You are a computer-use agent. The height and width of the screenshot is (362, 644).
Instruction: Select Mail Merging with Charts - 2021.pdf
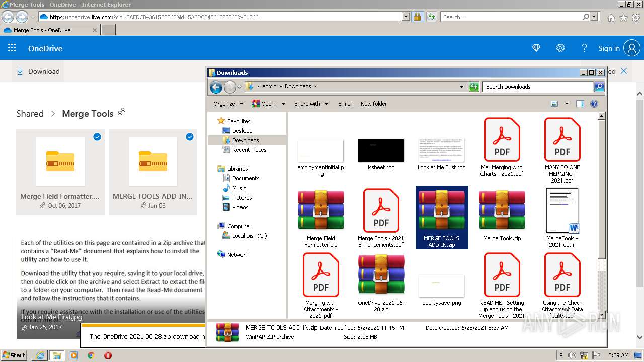click(x=502, y=147)
